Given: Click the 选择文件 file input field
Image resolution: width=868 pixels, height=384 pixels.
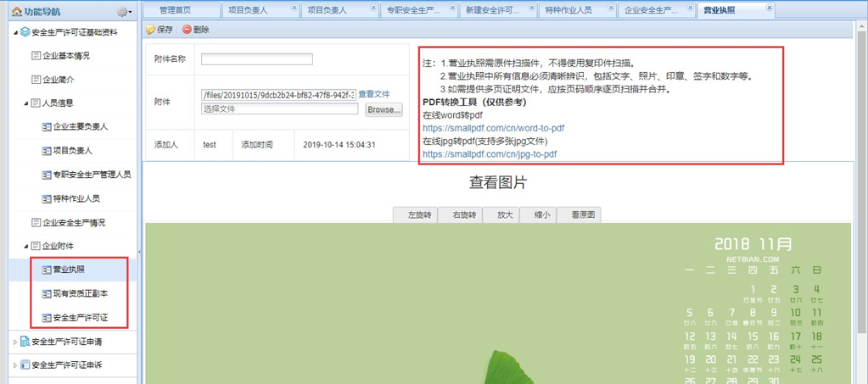Looking at the screenshot, I should click(x=279, y=109).
